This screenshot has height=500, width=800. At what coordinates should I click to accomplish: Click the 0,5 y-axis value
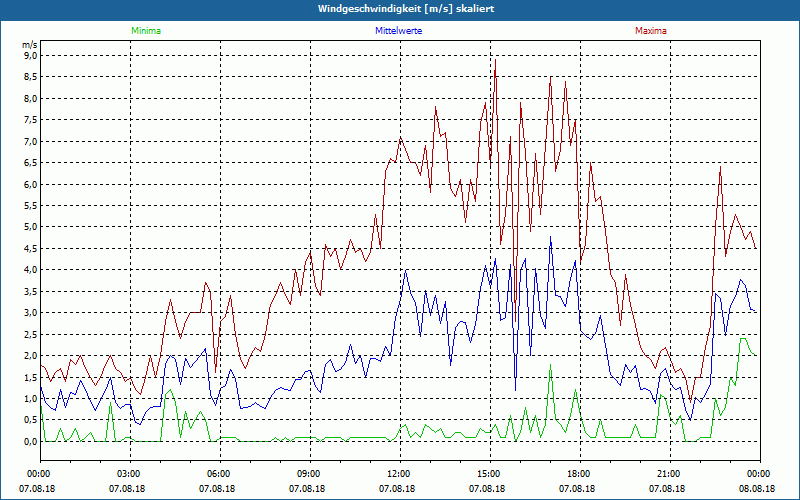point(30,420)
